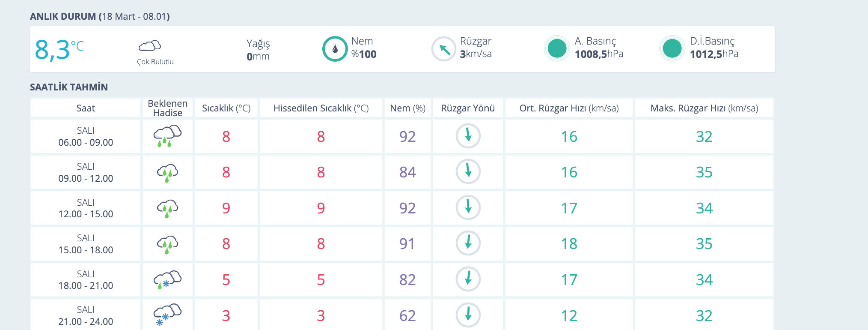Click the A. Basınç green circle indicator

click(x=557, y=48)
